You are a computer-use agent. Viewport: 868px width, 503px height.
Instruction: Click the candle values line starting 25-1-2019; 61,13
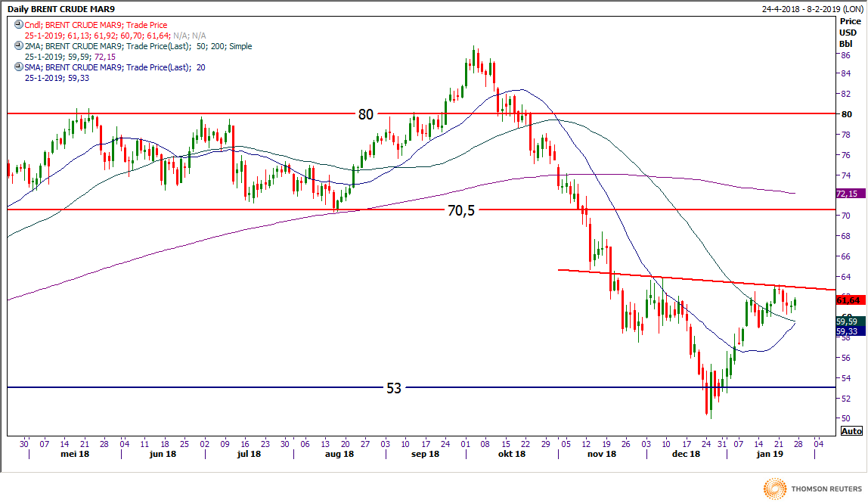[x=115, y=36]
